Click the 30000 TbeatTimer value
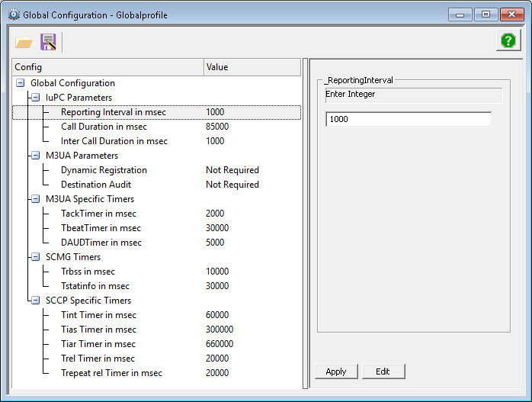Screen dimensions: 532x402 coord(217,228)
